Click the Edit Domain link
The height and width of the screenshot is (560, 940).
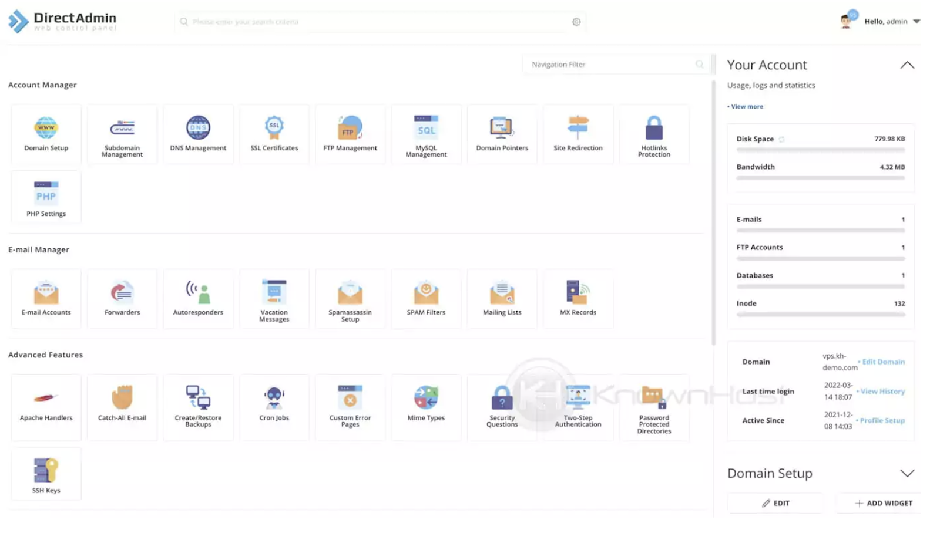click(x=883, y=362)
